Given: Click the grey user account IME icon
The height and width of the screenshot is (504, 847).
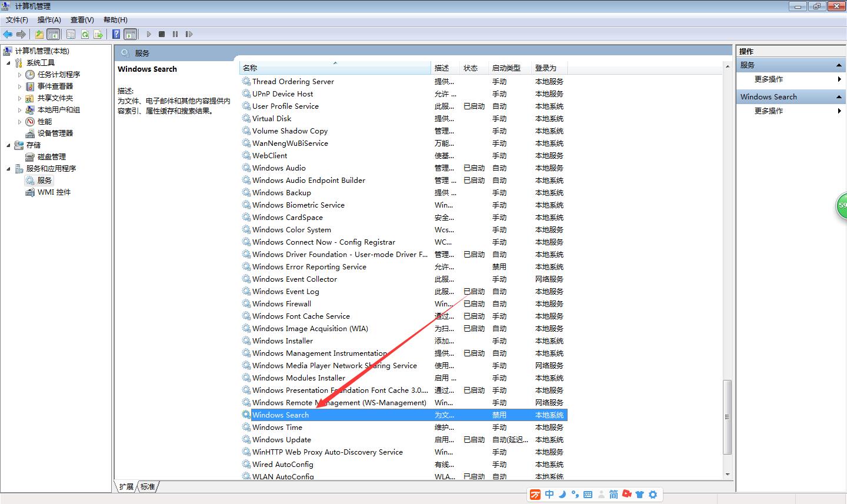Looking at the screenshot, I should click(x=601, y=495).
